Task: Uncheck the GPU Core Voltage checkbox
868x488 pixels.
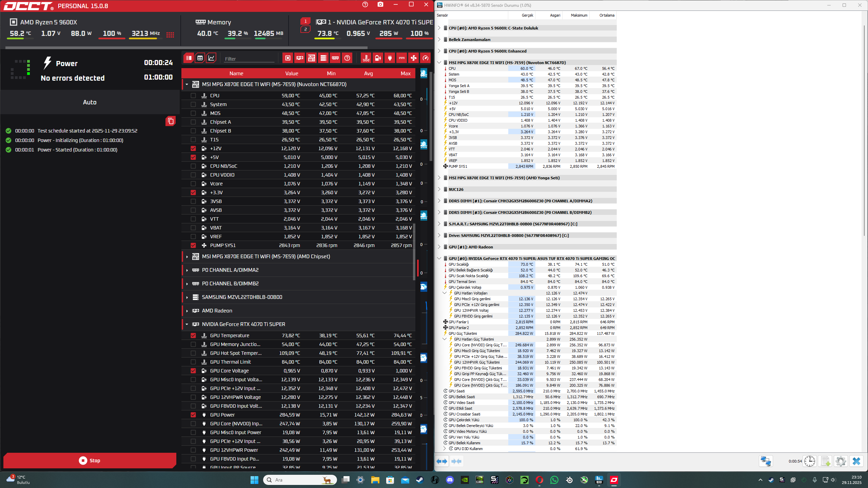Action: coord(193,371)
